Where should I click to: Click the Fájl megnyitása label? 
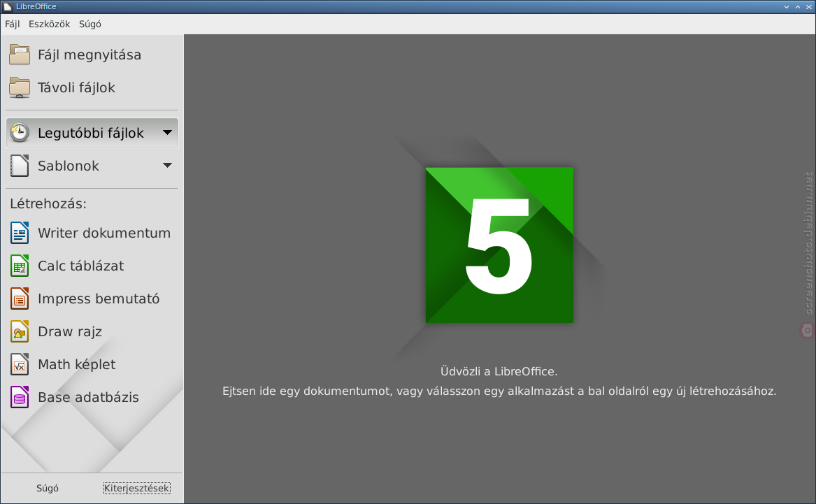tap(90, 55)
